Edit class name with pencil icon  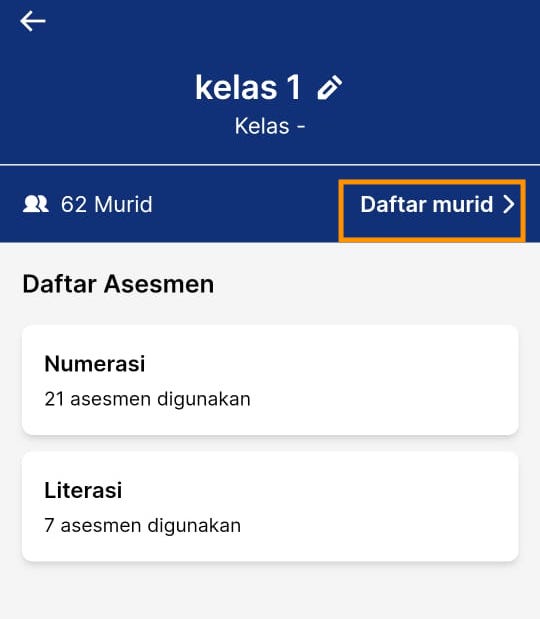coord(330,87)
